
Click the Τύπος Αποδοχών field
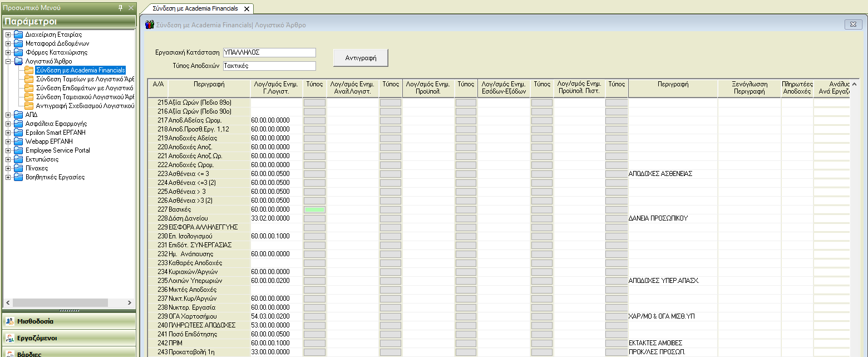269,66
